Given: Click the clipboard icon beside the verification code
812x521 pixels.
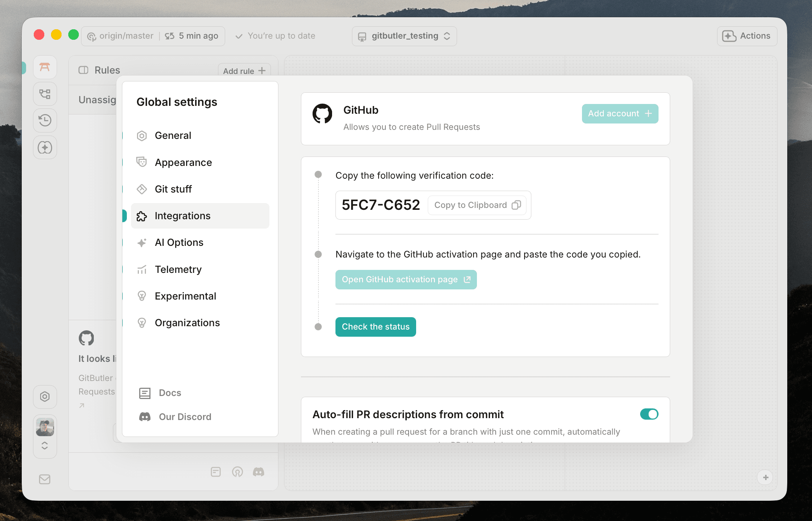Looking at the screenshot, I should click(x=517, y=205).
